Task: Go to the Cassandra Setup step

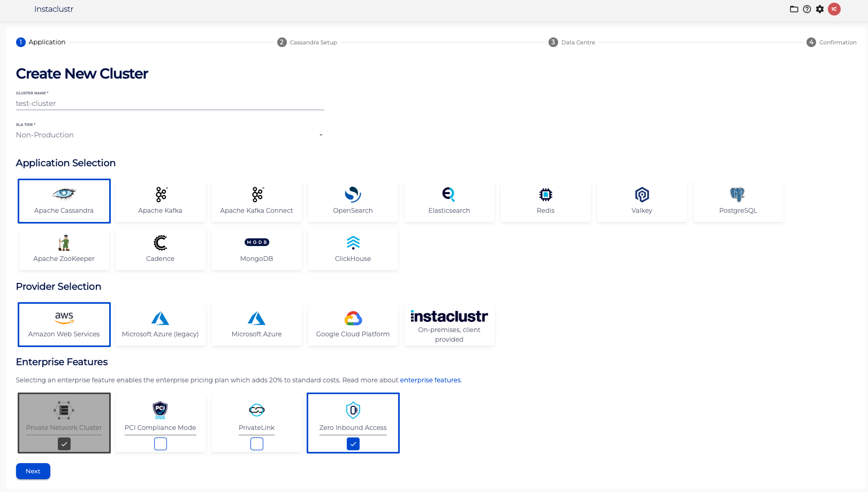Action: point(307,42)
